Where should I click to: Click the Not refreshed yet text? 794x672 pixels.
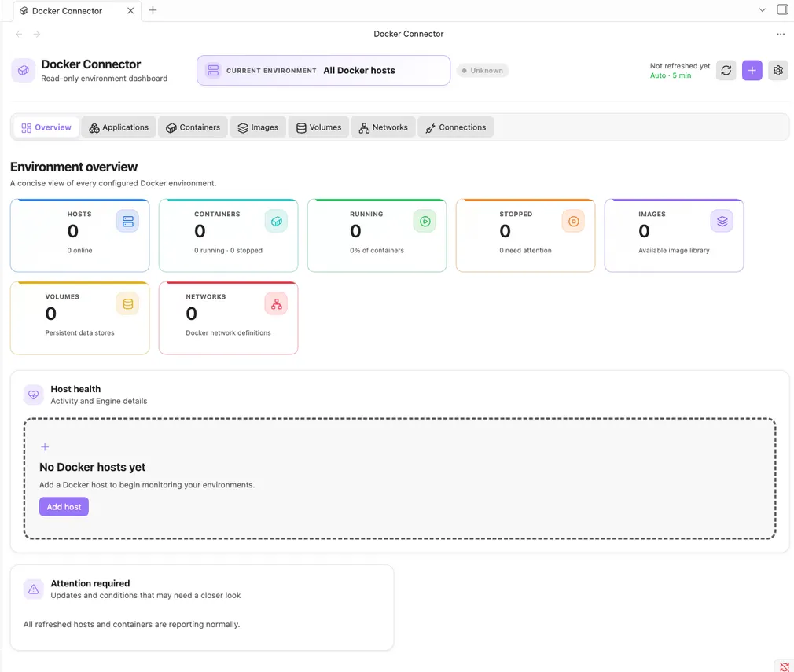coord(679,66)
